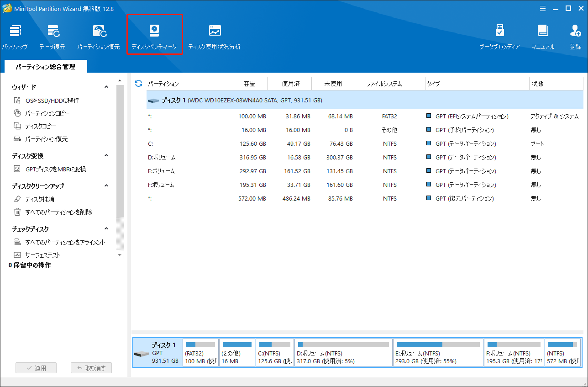This screenshot has width=588, height=387.
Task: Click E:ボリューム(NTFS) block in disk map
Action: 438,352
